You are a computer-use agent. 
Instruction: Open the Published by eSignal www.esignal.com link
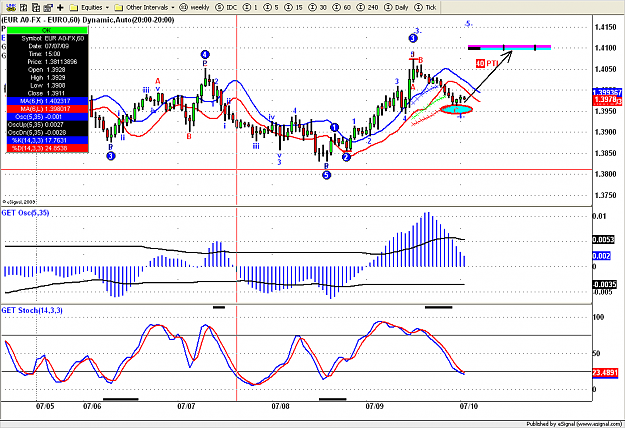[574, 424]
